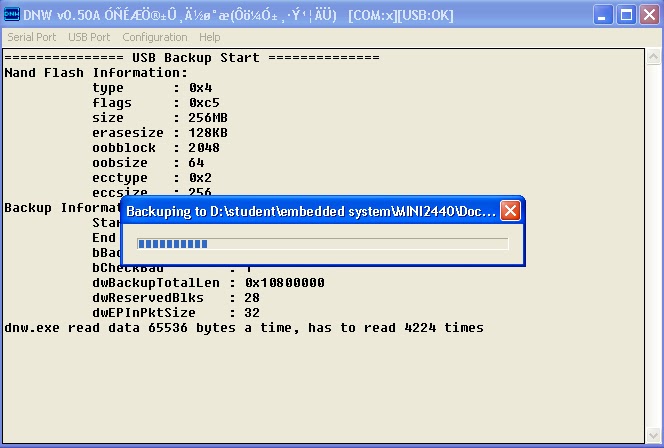Open the Configuration menu
Viewport: 664px width, 448px height.
pyautogui.click(x=155, y=37)
